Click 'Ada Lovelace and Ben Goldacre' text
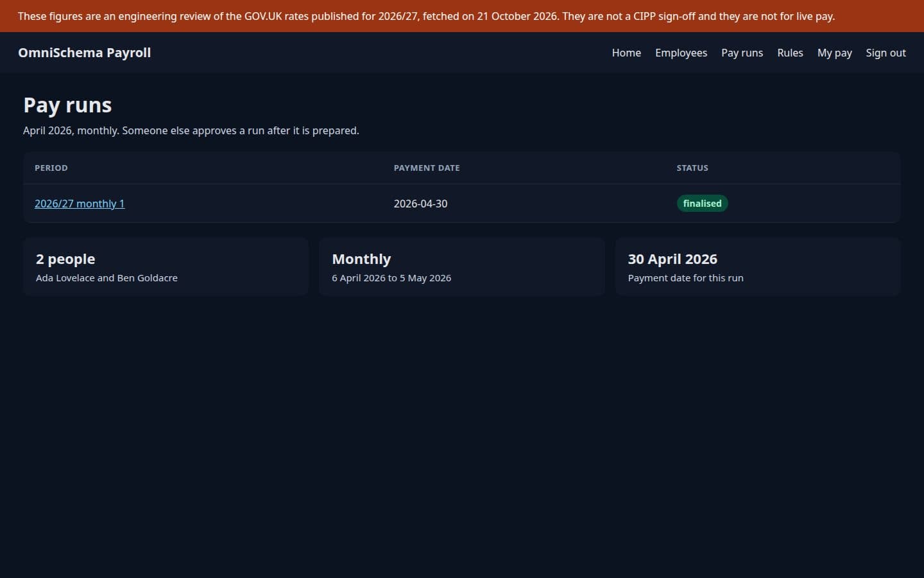This screenshot has width=924, height=578. [107, 278]
